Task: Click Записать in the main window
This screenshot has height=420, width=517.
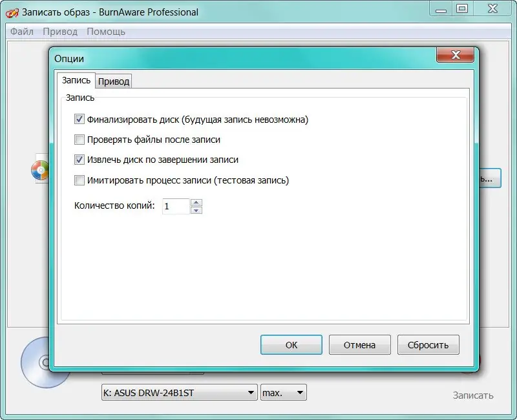Action: (473, 395)
